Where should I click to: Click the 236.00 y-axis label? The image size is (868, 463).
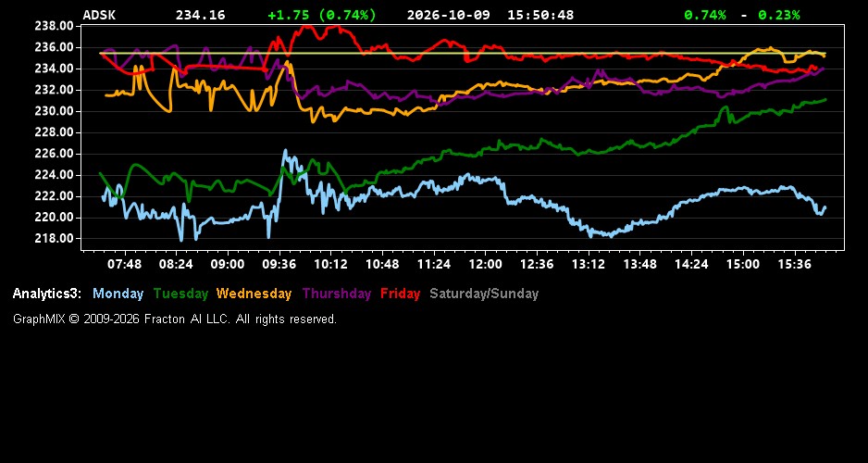click(54, 47)
